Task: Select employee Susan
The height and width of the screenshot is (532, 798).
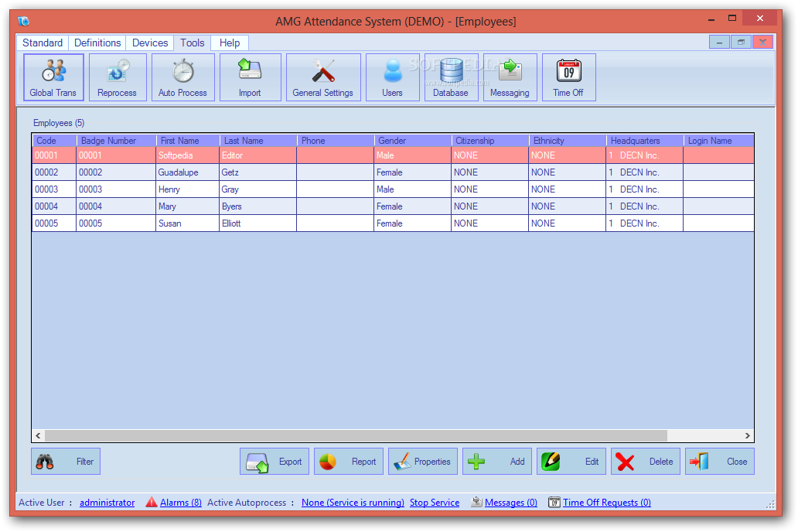Action: point(393,223)
